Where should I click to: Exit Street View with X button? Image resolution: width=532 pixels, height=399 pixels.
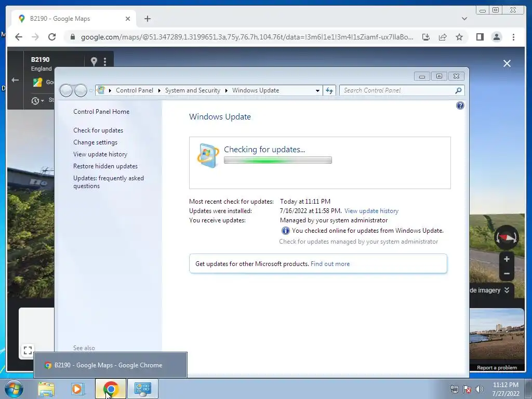click(507, 63)
